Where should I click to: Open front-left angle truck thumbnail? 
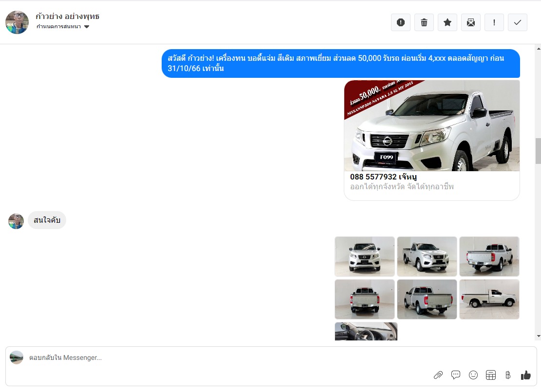tap(427, 256)
